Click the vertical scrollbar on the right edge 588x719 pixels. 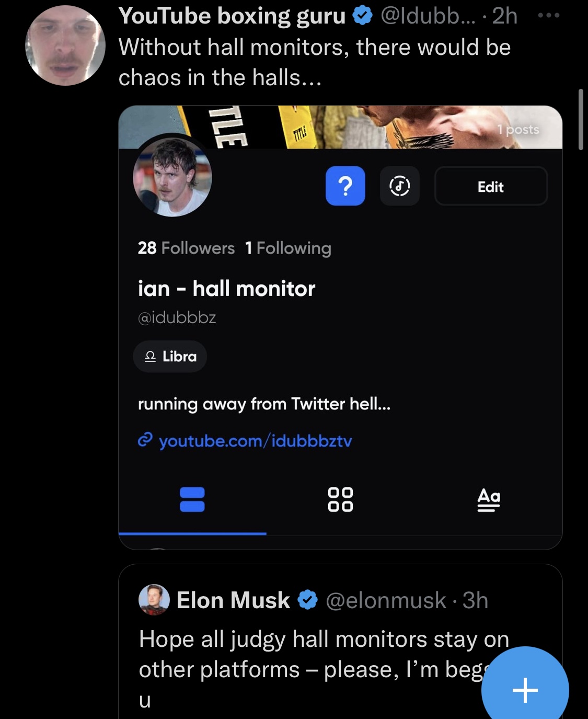581,120
